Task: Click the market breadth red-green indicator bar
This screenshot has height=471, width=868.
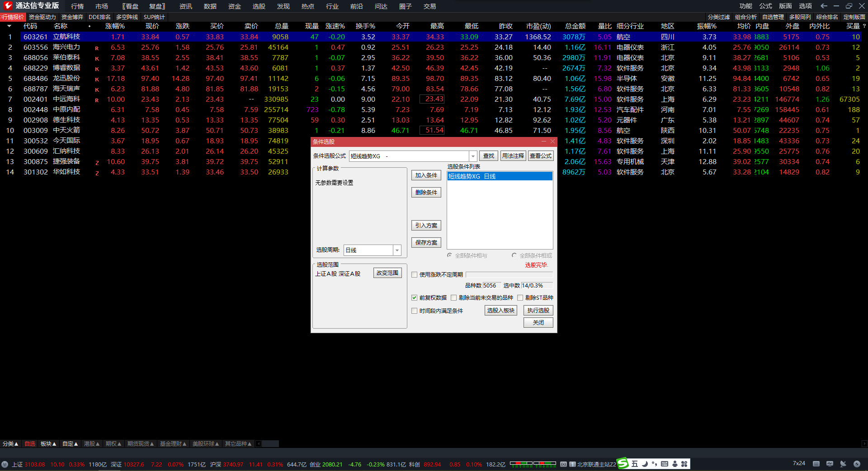Action: [533, 464]
